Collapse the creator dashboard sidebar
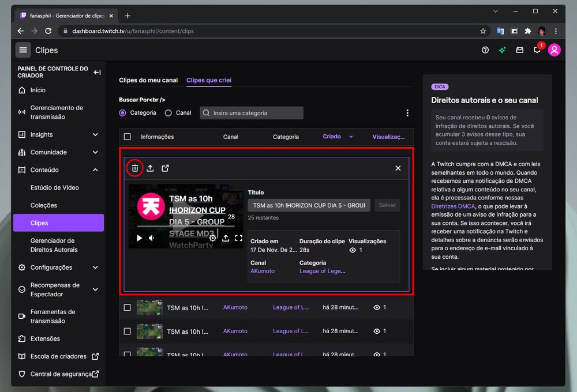577x392 pixels. [x=97, y=72]
